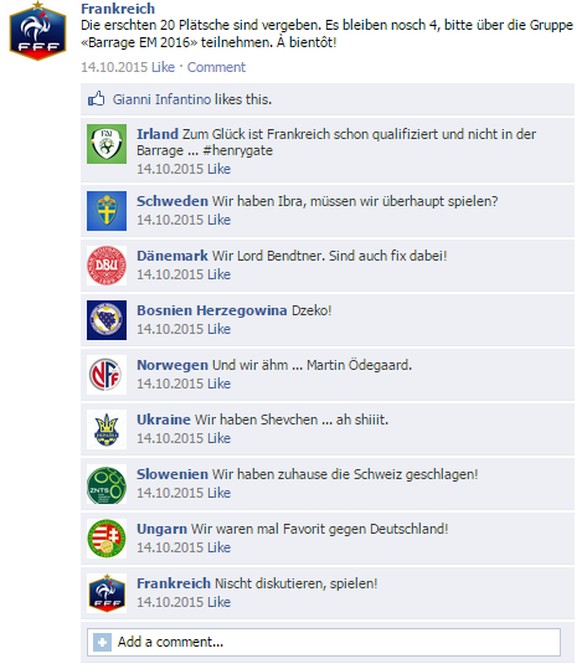Click the large FFF France crest avatar
Screen dimensions: 582x669
pyautogui.click(x=38, y=31)
